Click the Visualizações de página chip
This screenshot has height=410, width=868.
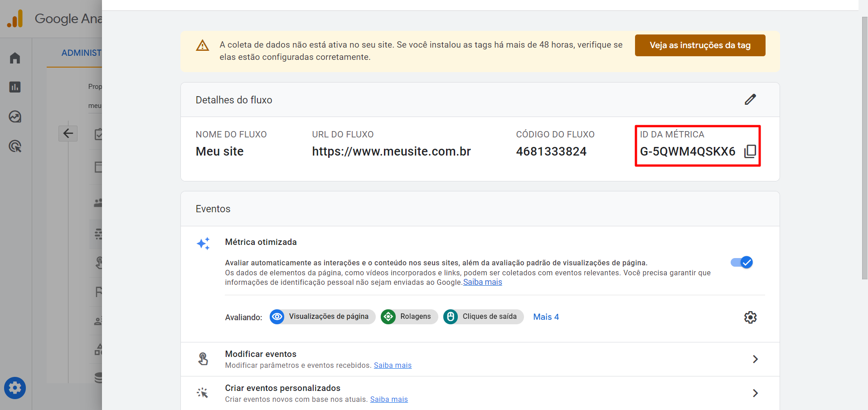(x=322, y=317)
